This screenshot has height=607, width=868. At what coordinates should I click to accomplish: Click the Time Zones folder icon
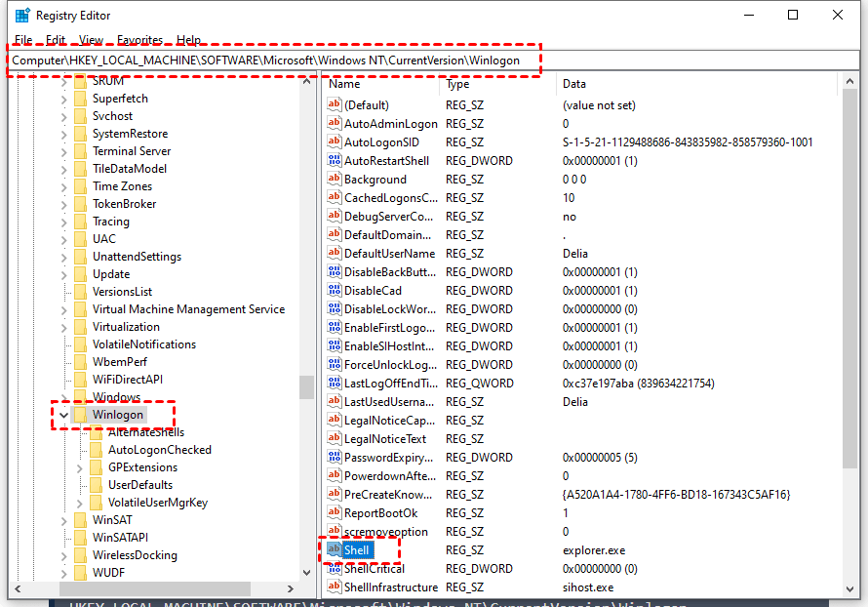80,186
